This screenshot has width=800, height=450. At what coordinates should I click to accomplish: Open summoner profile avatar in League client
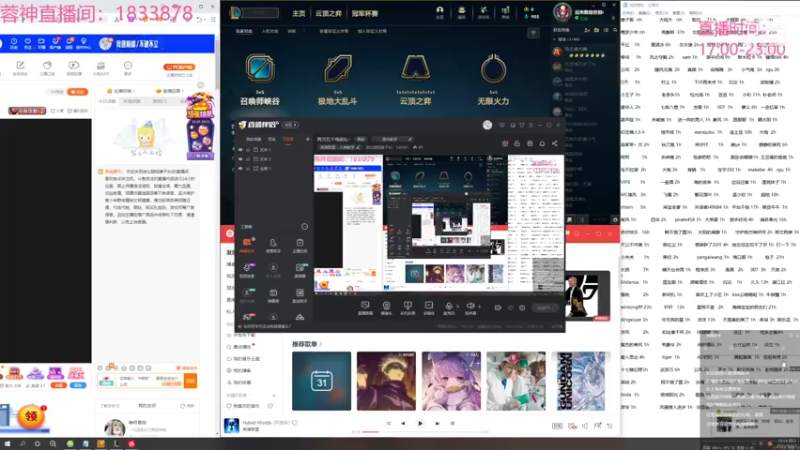click(x=562, y=12)
